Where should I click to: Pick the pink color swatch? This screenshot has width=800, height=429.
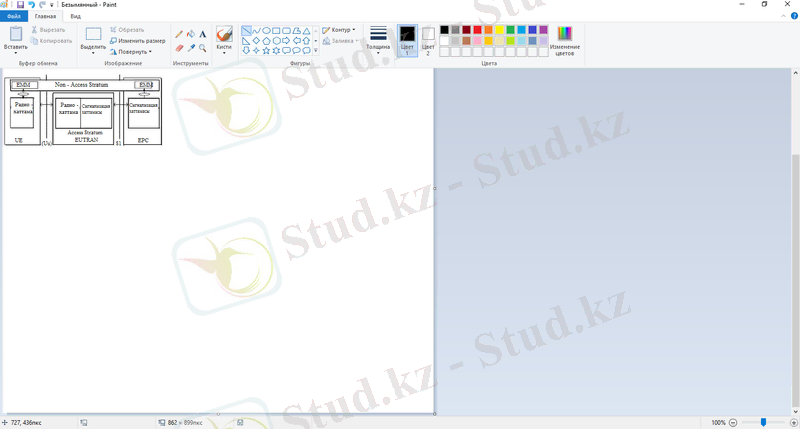coord(478,41)
